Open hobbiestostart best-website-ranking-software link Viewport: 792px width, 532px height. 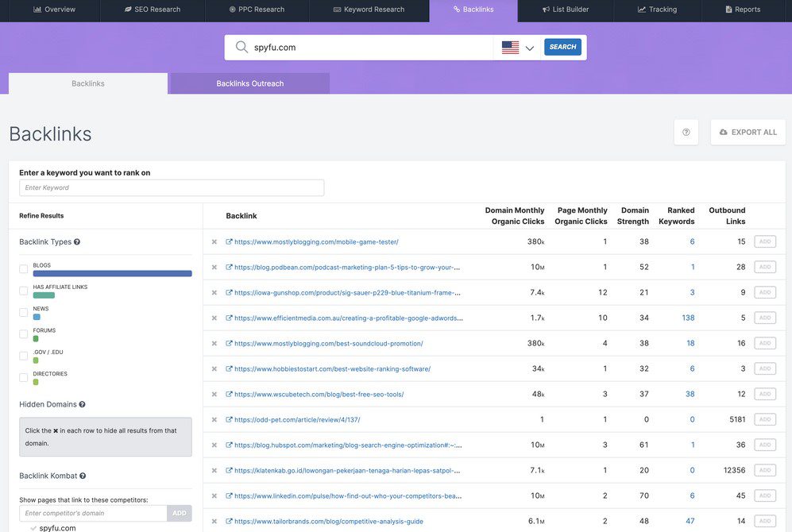(332, 369)
